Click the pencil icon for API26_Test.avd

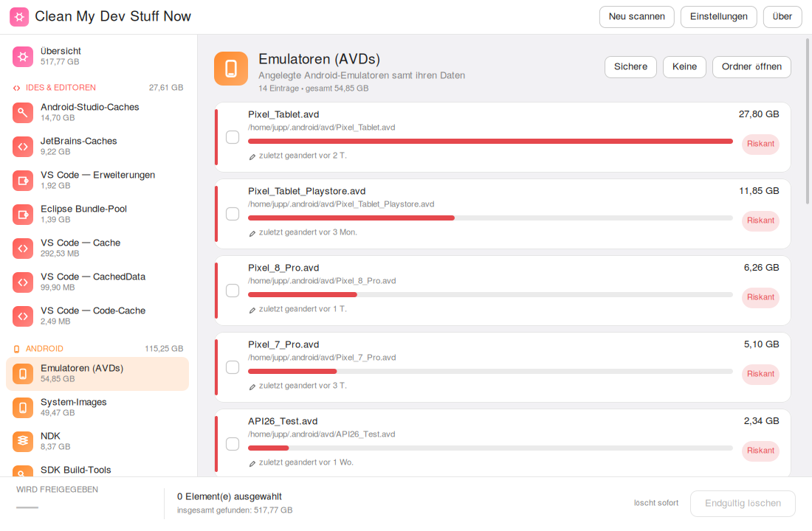coord(252,463)
